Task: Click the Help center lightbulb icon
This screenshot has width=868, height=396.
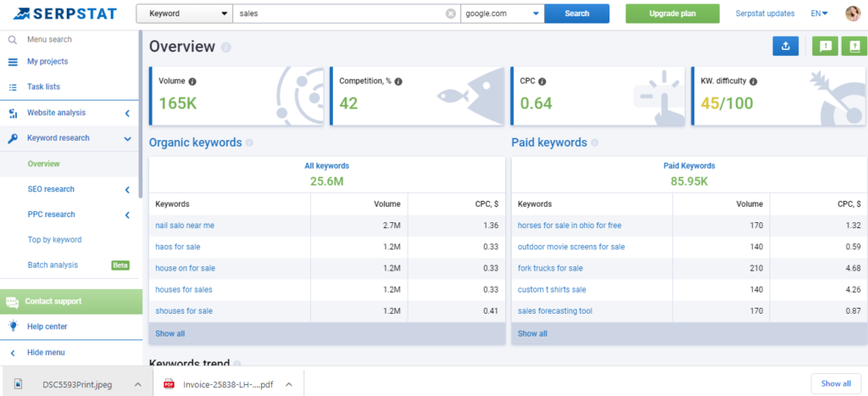Action: pyautogui.click(x=14, y=326)
